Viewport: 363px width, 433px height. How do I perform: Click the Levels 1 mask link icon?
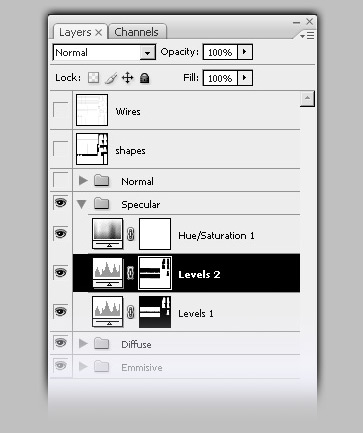131,312
